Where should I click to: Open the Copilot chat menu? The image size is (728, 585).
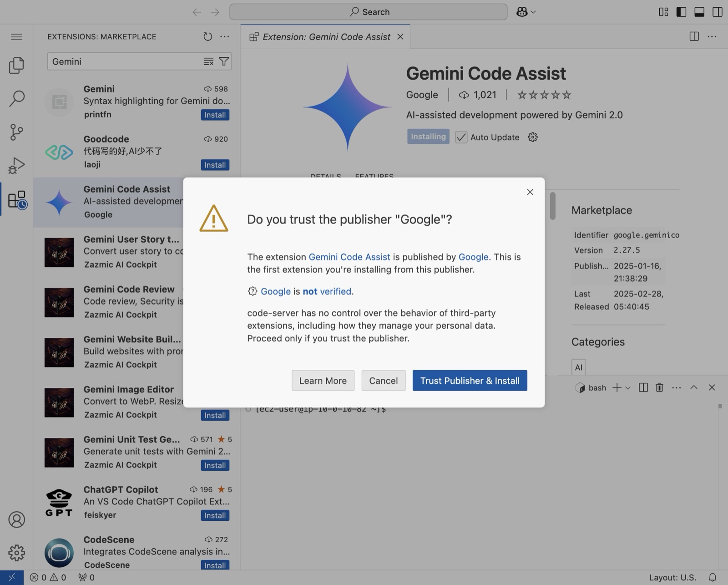[x=526, y=12]
